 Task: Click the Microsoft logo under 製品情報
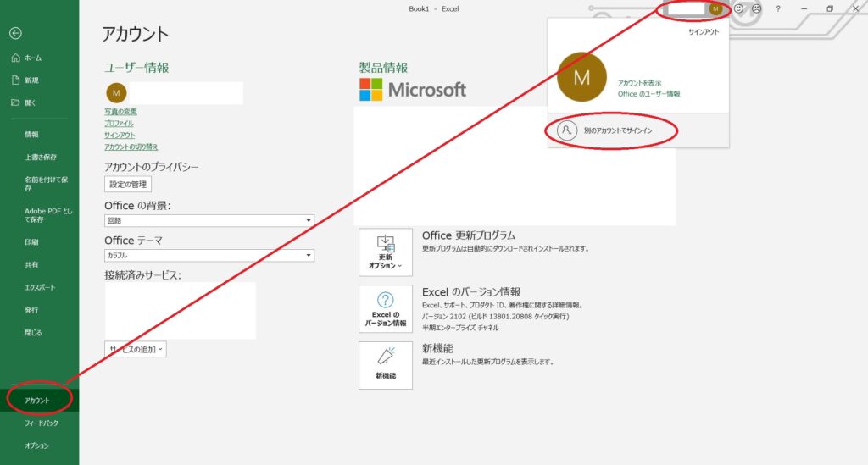click(413, 90)
